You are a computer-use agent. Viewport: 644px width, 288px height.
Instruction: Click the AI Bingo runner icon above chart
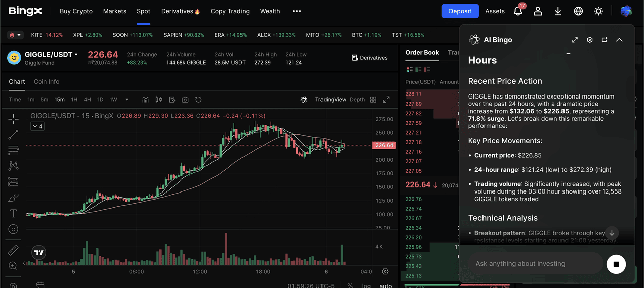304,100
